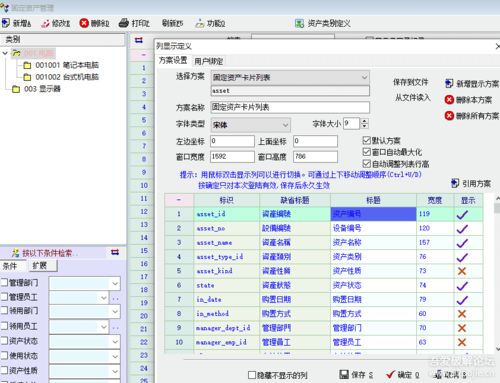Click red 删除本方案 icon
500x383 pixels.
449,99
